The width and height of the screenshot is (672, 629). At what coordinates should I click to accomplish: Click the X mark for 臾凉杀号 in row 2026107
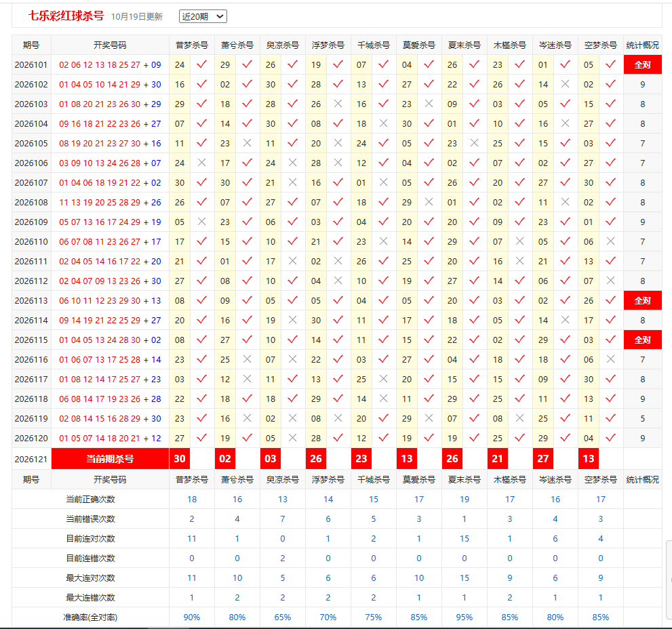point(293,183)
